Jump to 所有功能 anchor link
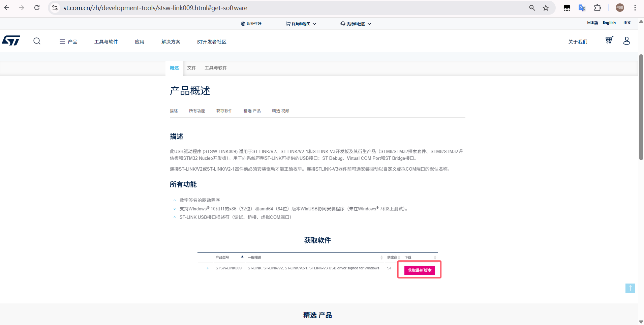 197,111
